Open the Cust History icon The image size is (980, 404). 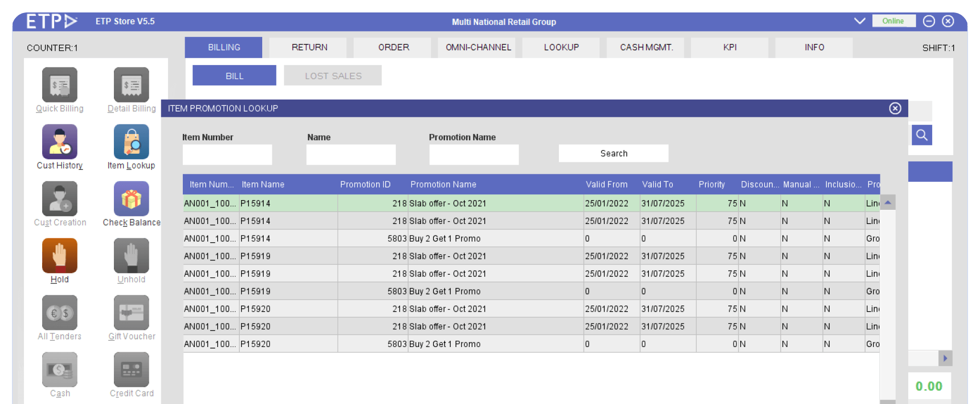click(59, 142)
